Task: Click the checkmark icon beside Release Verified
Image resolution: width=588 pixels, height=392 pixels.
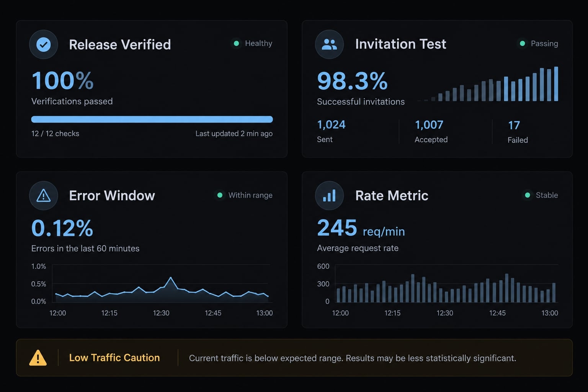Action: click(44, 44)
